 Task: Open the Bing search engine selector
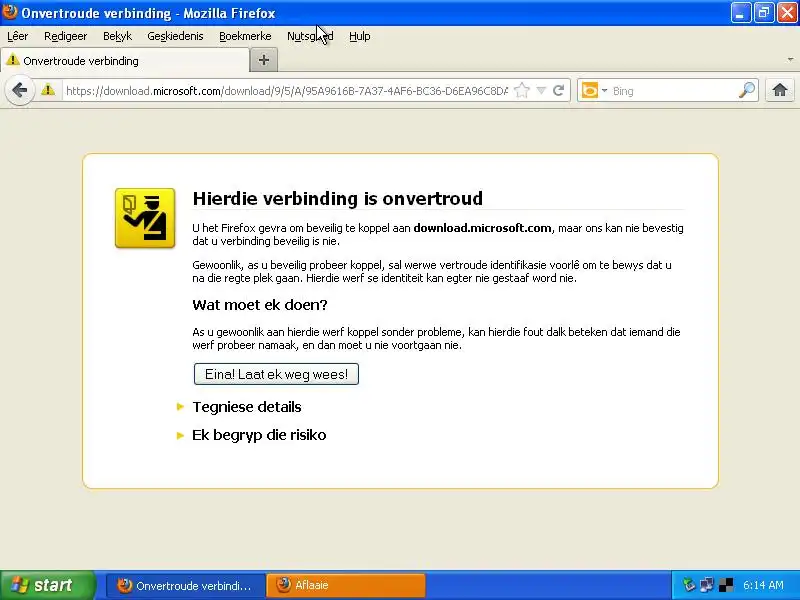(x=594, y=91)
